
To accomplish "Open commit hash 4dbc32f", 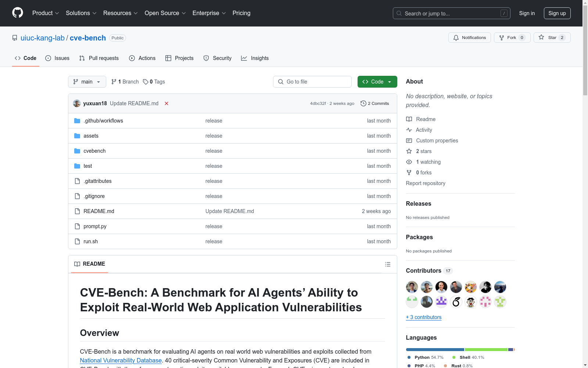I will [x=318, y=103].
